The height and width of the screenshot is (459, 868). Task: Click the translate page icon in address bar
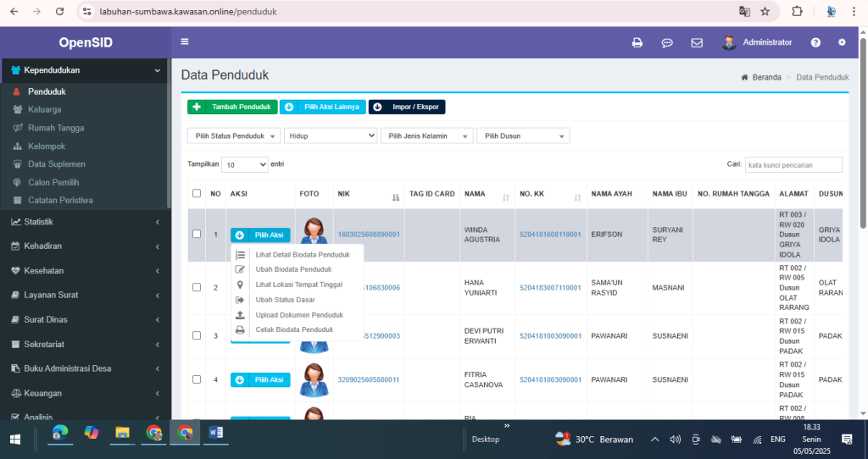click(744, 11)
